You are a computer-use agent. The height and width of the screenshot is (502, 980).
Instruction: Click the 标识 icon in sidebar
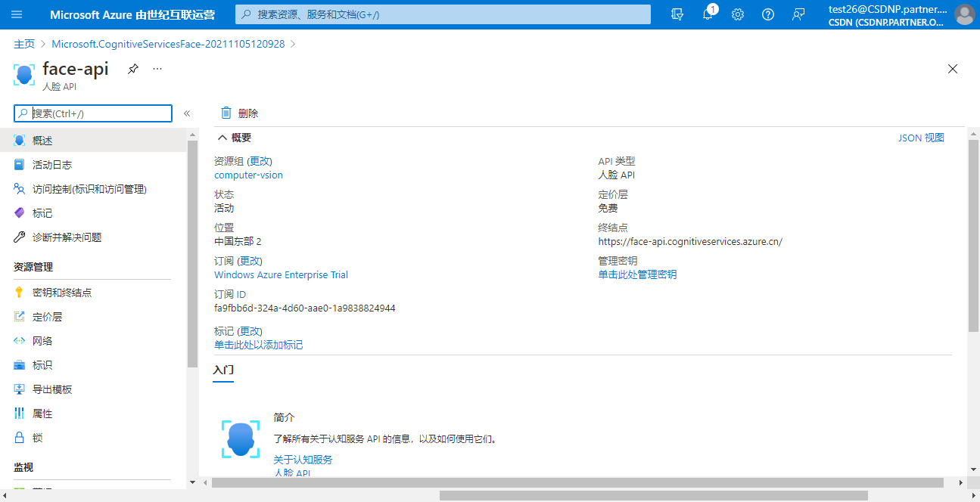(x=20, y=365)
